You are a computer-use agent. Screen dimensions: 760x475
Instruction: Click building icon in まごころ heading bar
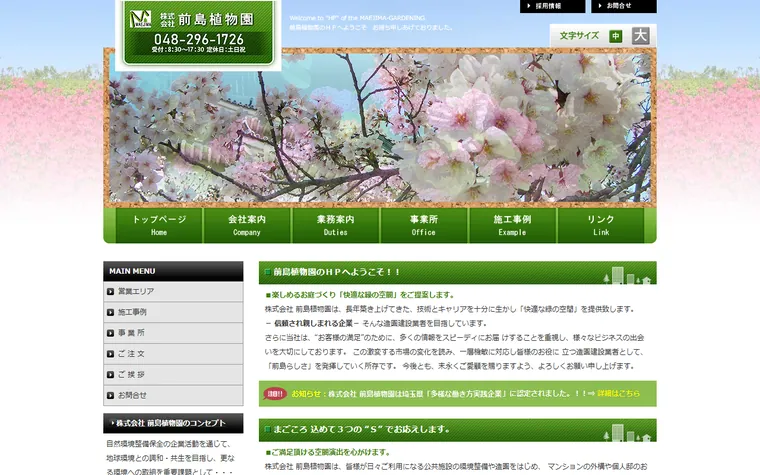(627, 432)
